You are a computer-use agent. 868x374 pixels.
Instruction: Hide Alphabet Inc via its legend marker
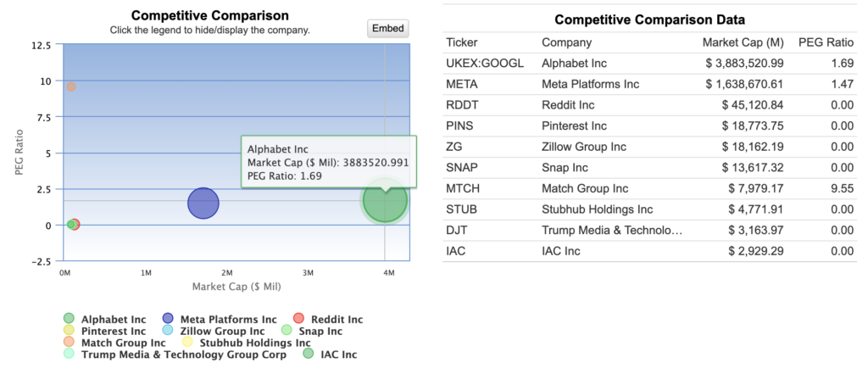pyautogui.click(x=70, y=319)
